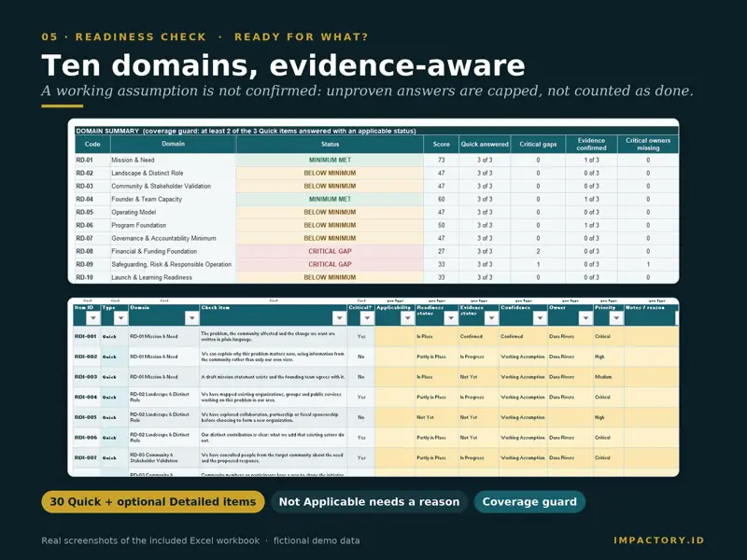Open the Owner column filter dropdown
This screenshot has height=560, width=747.
click(585, 317)
